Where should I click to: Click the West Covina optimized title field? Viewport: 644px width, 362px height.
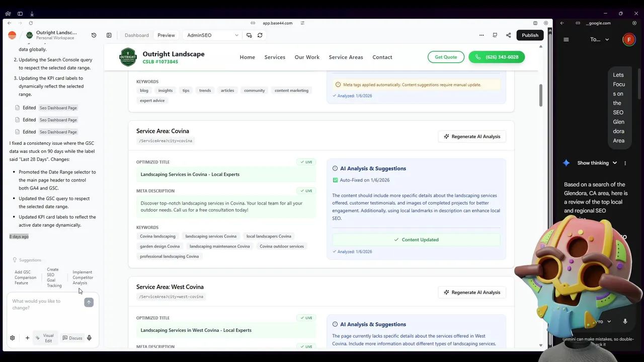(x=226, y=330)
